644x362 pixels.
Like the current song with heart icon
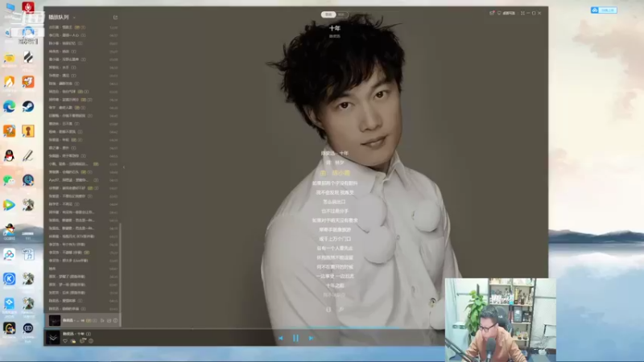coord(65,341)
